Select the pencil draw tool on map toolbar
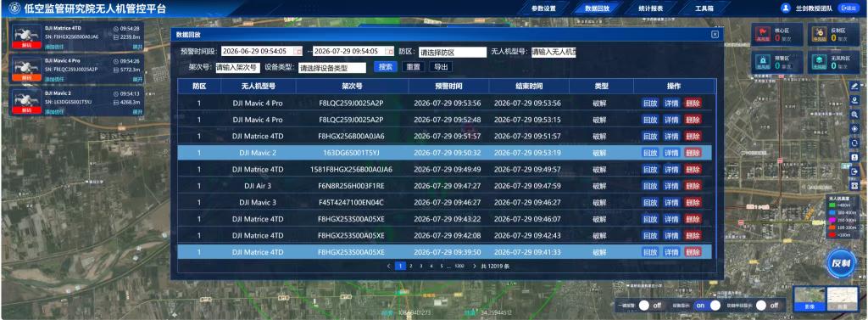 pyautogui.click(x=854, y=86)
